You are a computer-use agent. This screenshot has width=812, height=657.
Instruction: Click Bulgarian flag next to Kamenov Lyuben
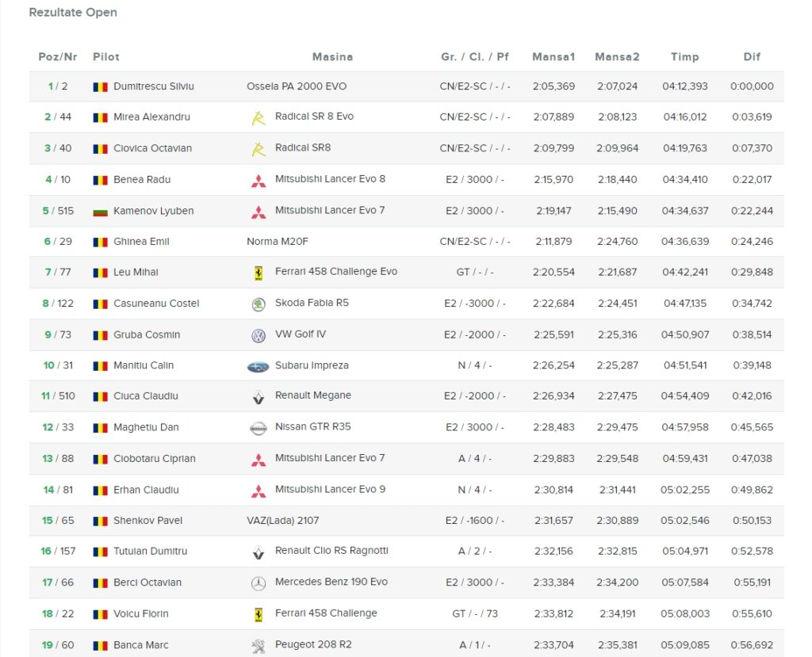(x=100, y=212)
